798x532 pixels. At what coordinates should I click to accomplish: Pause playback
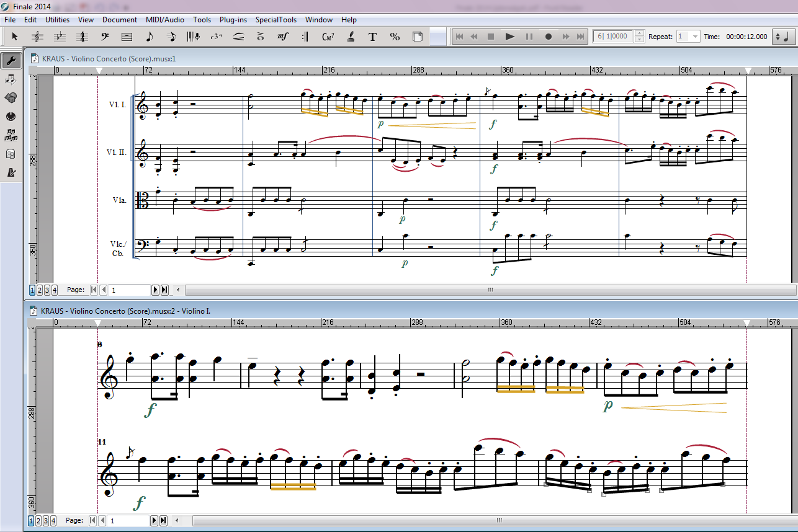[x=529, y=37]
